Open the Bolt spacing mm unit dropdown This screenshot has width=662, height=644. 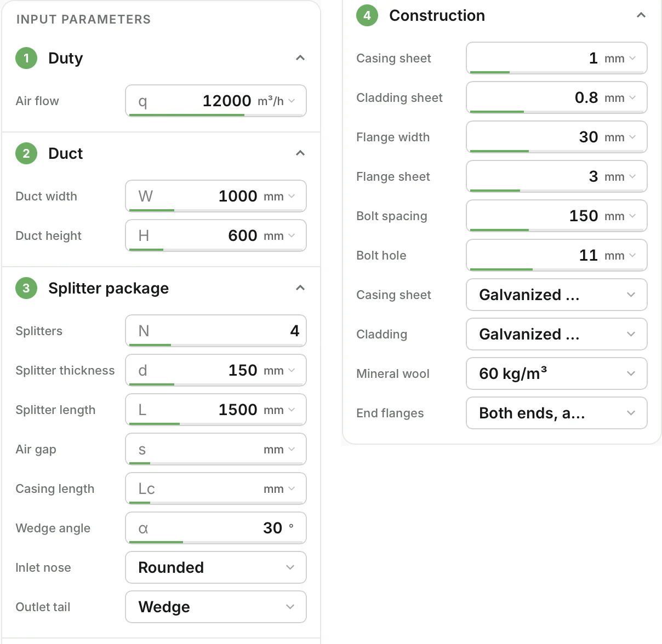(x=620, y=216)
